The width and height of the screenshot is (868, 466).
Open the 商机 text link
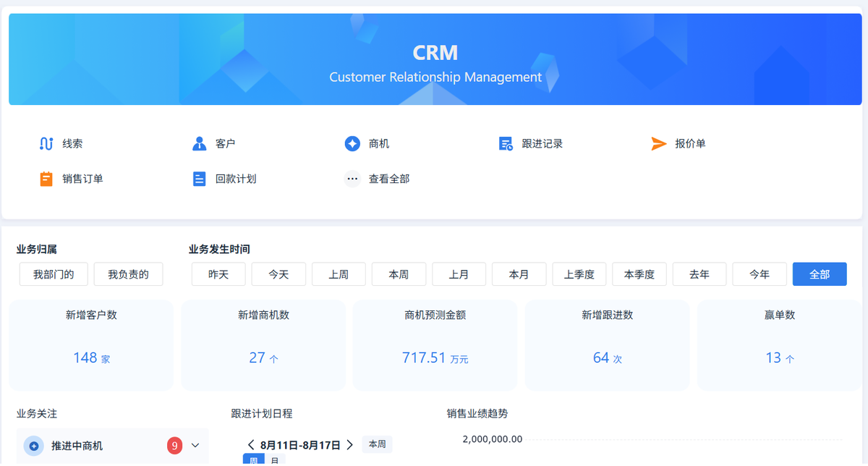(379, 143)
